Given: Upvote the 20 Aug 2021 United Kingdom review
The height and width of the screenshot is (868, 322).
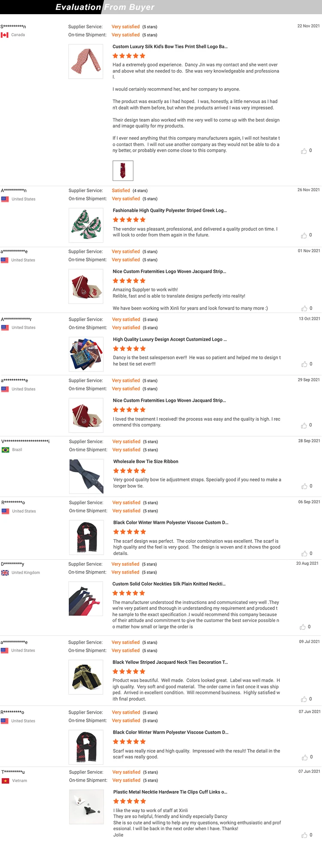Looking at the screenshot, I should coord(303,627).
